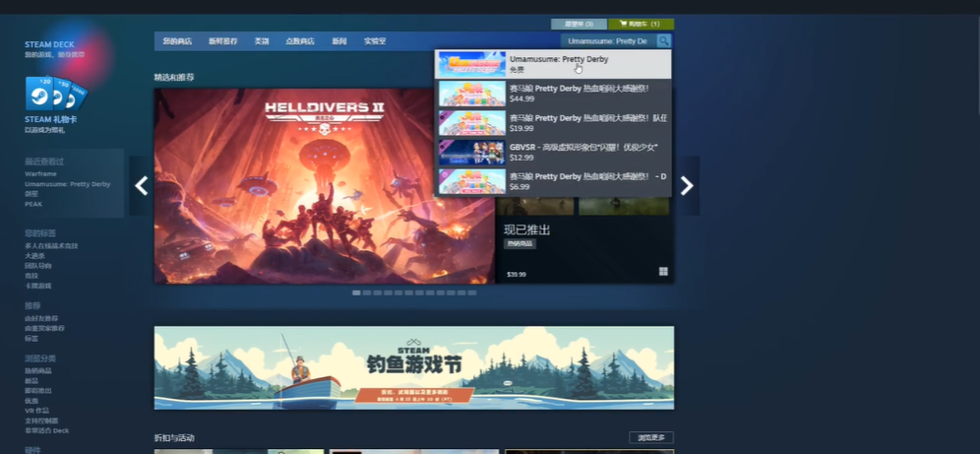
Task: Open Umamusume: Pretty Derby in recently viewed
Action: pos(68,184)
